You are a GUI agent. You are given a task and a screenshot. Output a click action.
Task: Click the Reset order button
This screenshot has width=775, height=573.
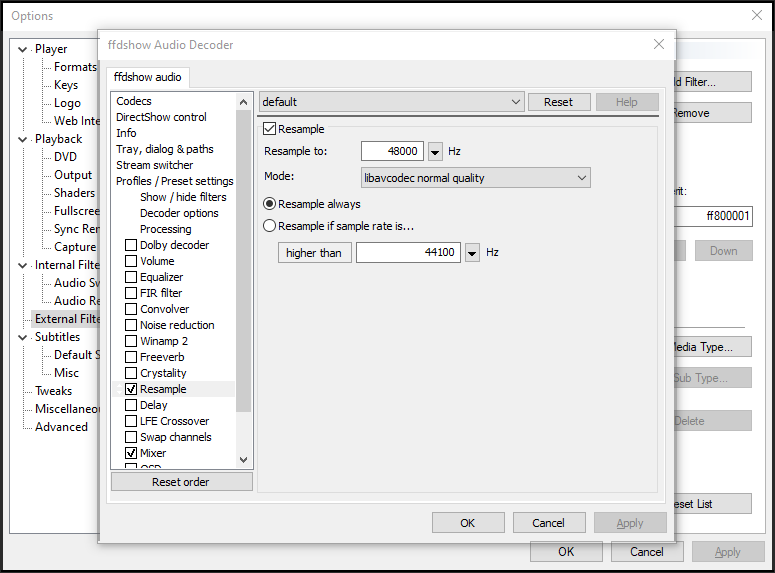click(x=181, y=482)
